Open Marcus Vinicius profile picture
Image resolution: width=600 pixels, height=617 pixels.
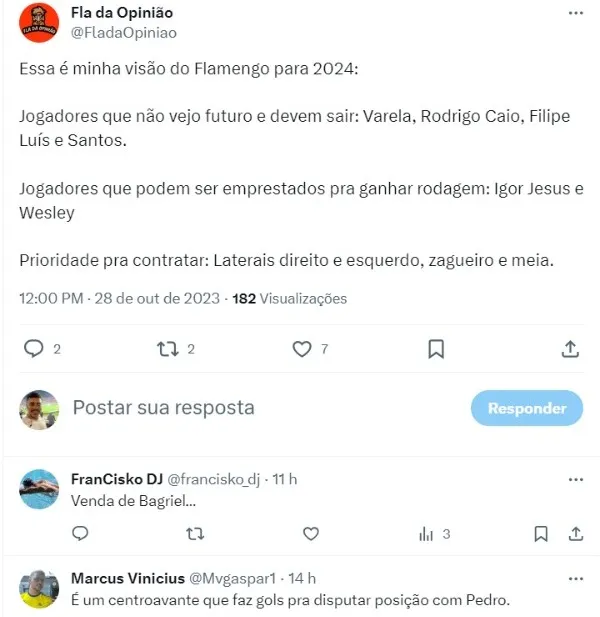[39, 589]
